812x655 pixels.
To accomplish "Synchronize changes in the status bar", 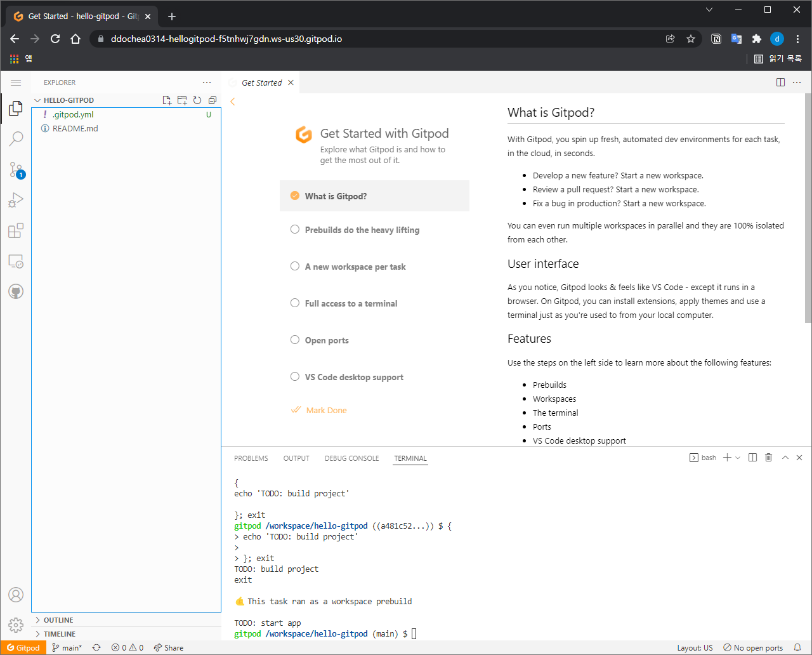I will tap(96, 648).
